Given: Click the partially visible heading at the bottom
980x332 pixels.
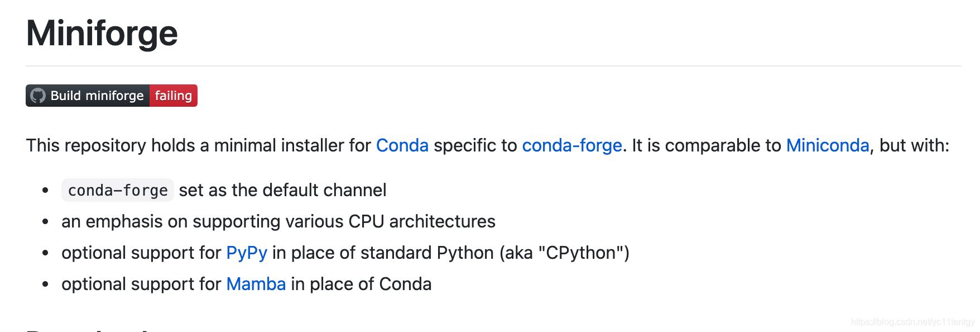Looking at the screenshot, I should click(x=89, y=329).
